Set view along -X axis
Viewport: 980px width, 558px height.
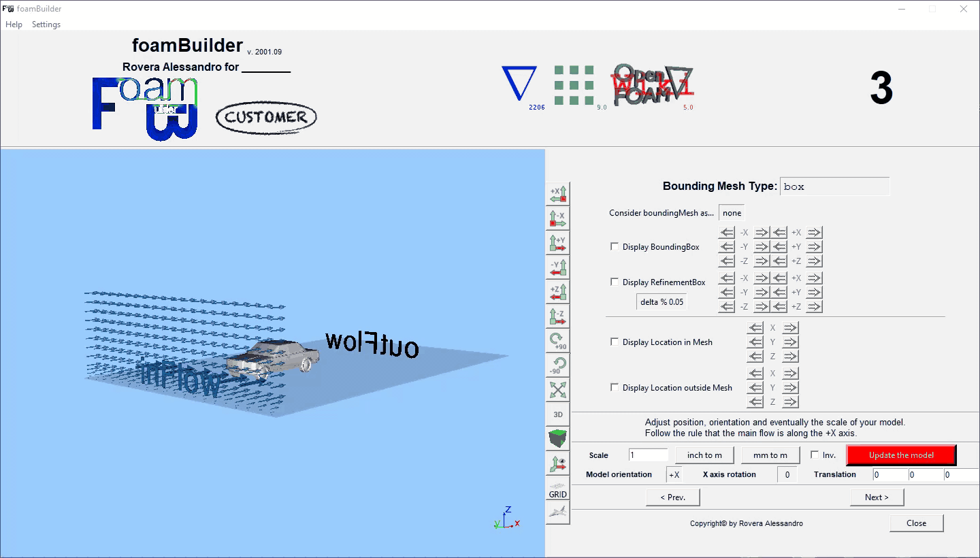(558, 218)
